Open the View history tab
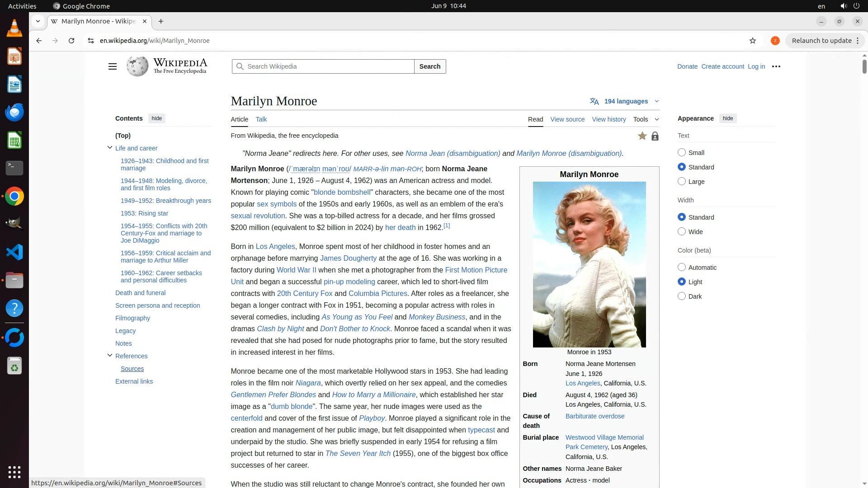 (609, 119)
